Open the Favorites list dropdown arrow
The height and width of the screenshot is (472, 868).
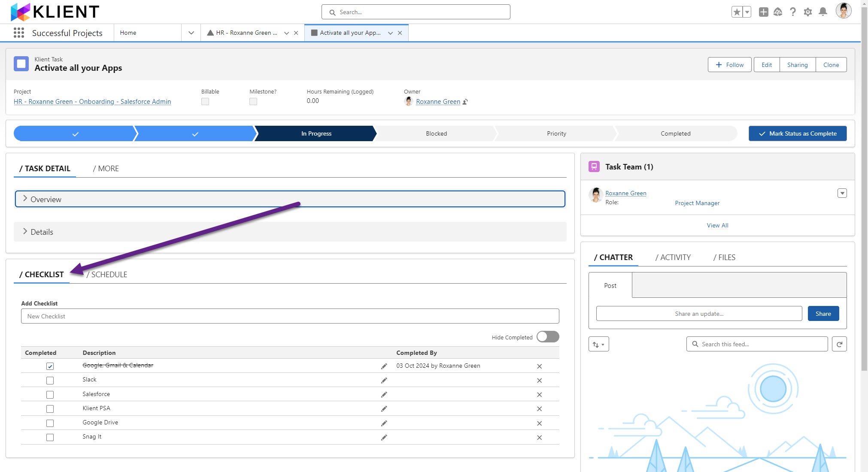pos(747,12)
